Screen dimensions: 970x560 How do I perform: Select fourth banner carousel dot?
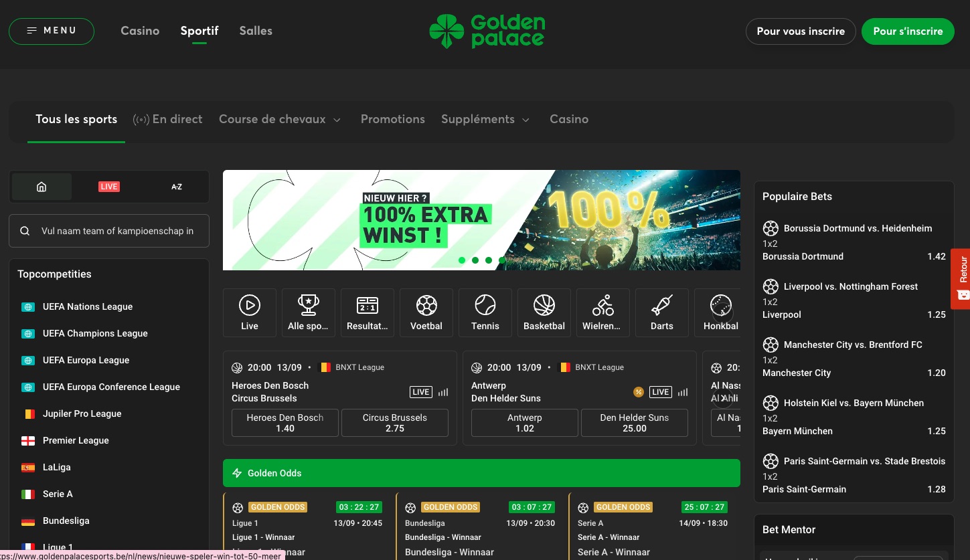(502, 260)
